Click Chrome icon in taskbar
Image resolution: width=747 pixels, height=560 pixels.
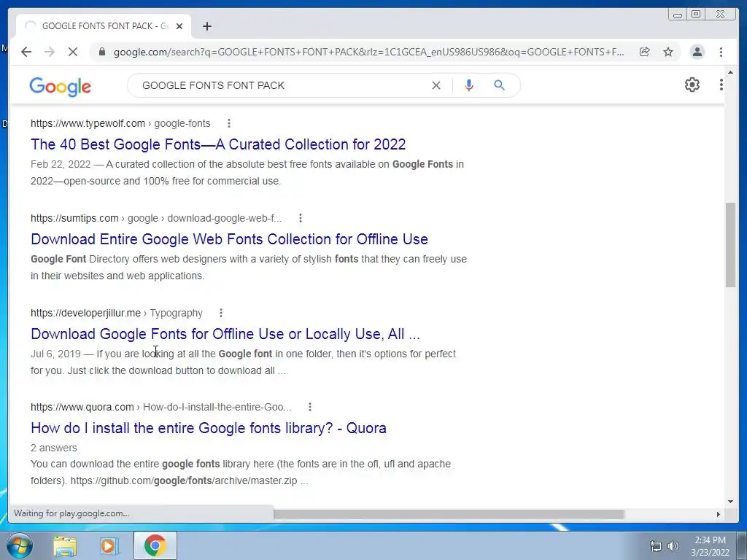pyautogui.click(x=155, y=545)
